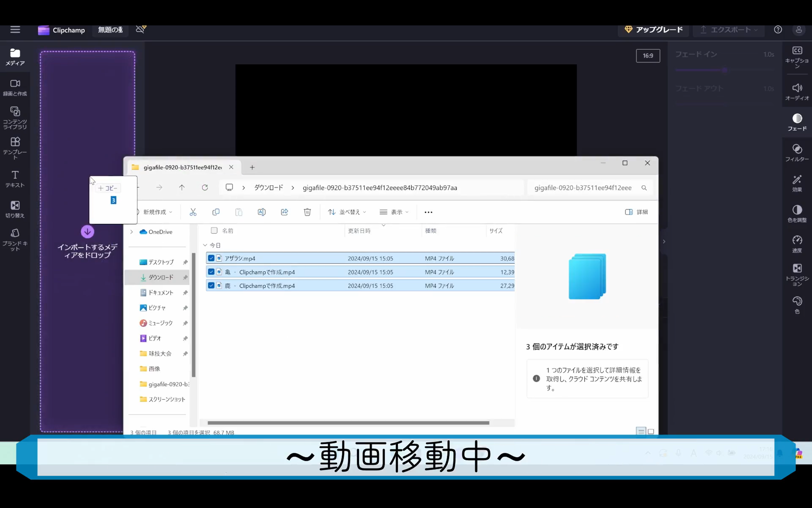Open the テキスト panel
The width and height of the screenshot is (812, 508).
(15, 179)
